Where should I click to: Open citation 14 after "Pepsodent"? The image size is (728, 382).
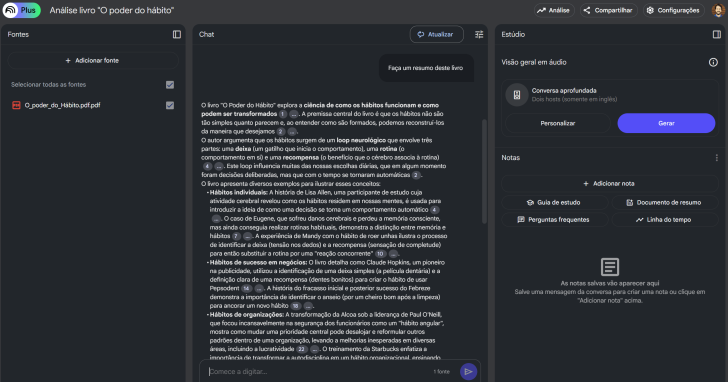coord(247,289)
